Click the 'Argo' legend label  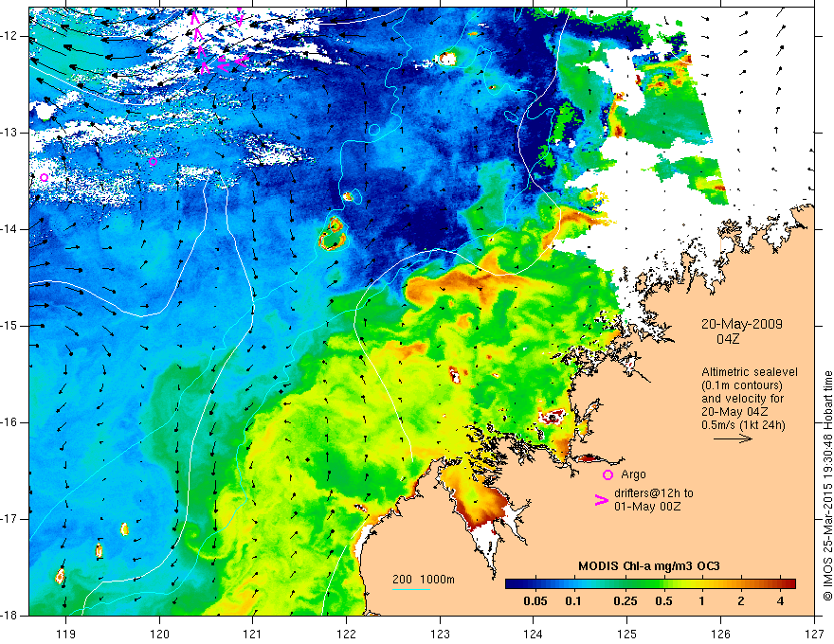click(x=633, y=474)
